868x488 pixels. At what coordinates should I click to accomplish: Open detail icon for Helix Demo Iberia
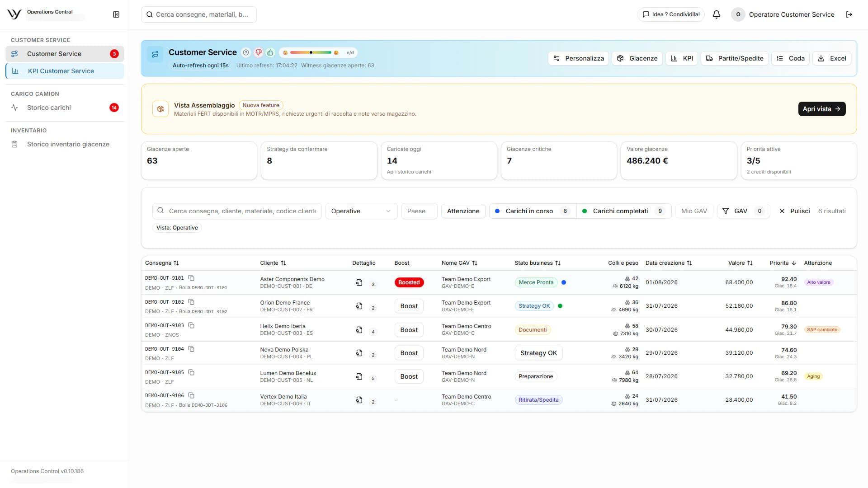coord(359,330)
